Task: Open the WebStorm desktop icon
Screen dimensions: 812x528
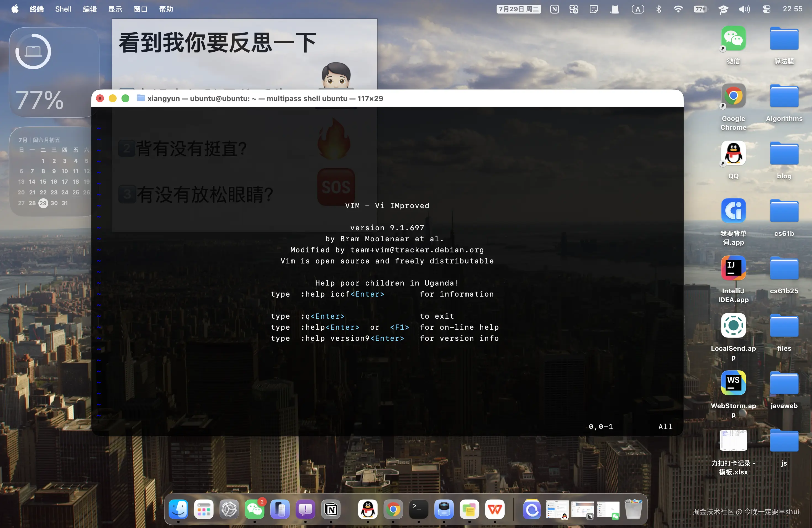Action: [x=733, y=383]
